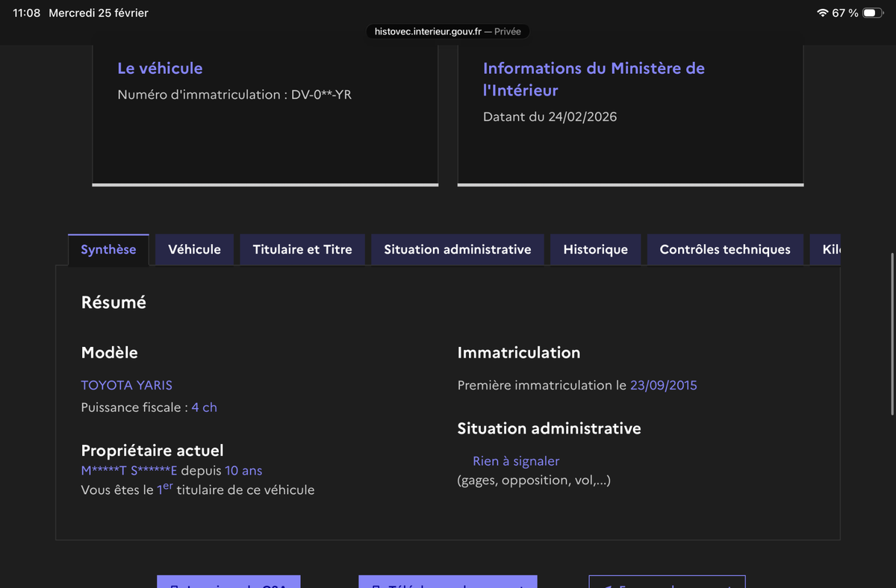The image size is (896, 588).
Task: Click the 4 ch fiscal power value
Action: 204,407
